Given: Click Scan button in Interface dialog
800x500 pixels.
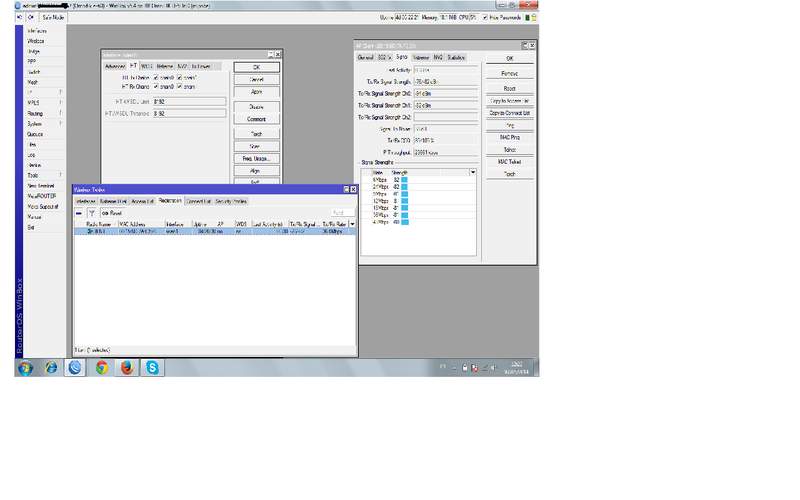Looking at the screenshot, I should (257, 146).
